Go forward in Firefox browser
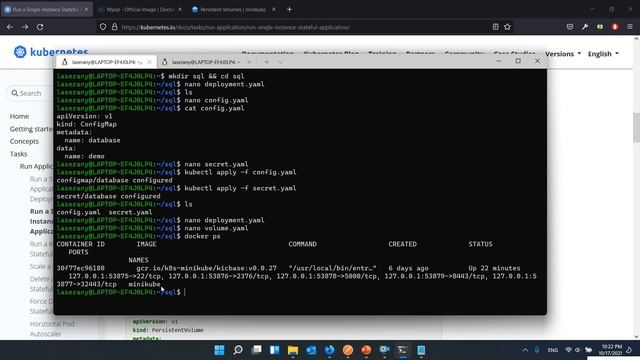This screenshot has width=640, height=360. coord(25,27)
